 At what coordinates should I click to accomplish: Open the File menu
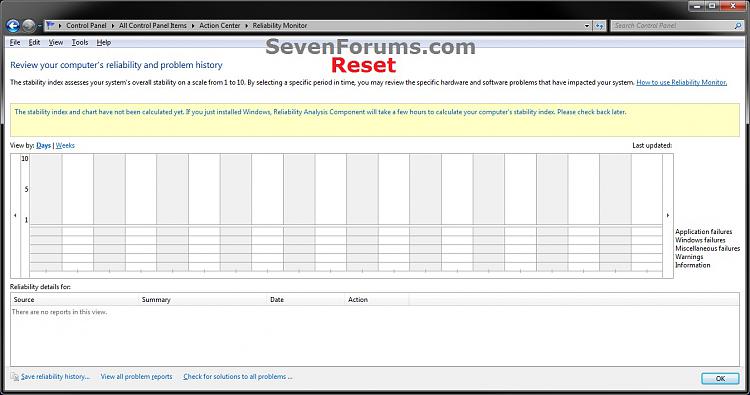[15, 43]
